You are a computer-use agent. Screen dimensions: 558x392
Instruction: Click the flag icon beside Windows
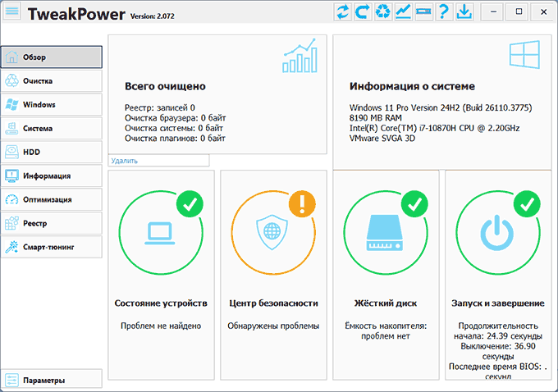pos(11,105)
